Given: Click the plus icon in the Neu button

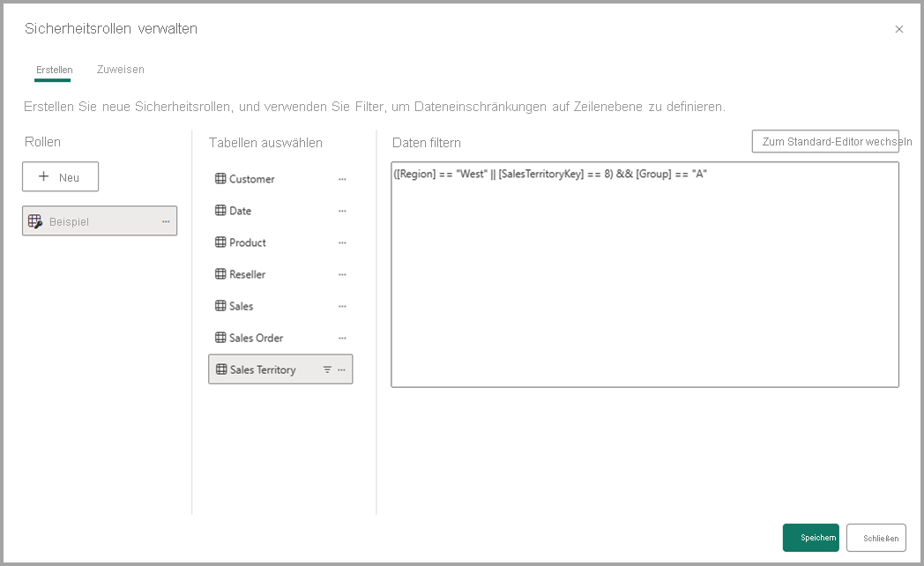Looking at the screenshot, I should pos(43,176).
